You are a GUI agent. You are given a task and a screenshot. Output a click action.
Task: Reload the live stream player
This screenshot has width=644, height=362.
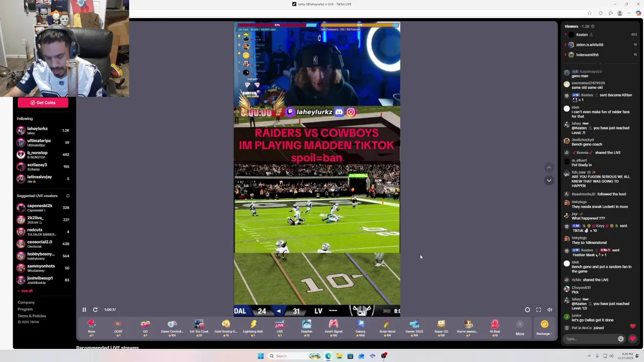point(95,310)
